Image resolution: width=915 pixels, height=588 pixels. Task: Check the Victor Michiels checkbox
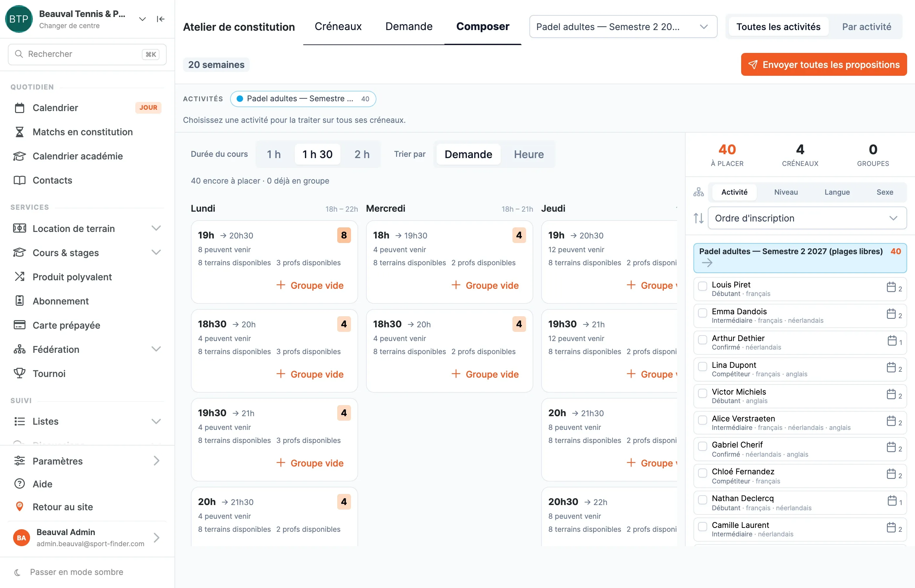pyautogui.click(x=702, y=393)
